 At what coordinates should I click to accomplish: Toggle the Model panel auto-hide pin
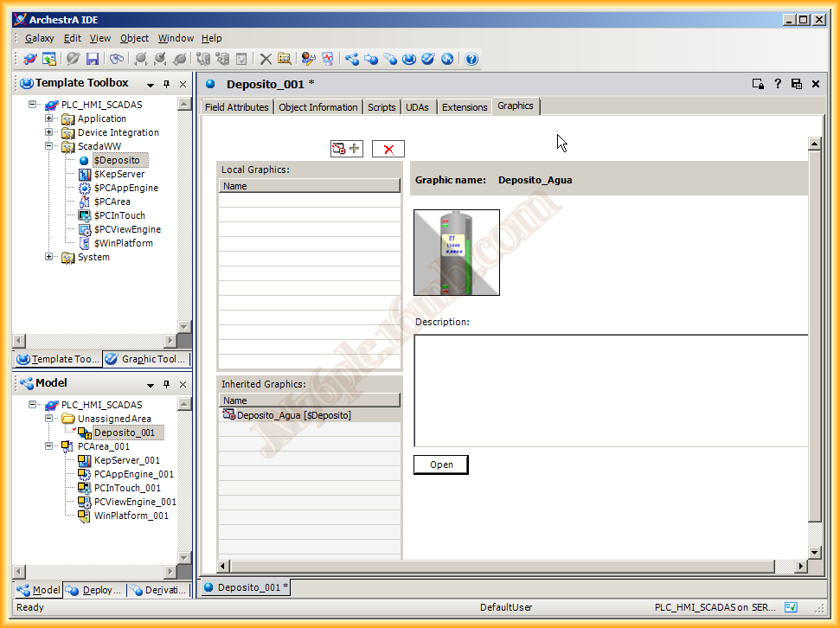167,384
